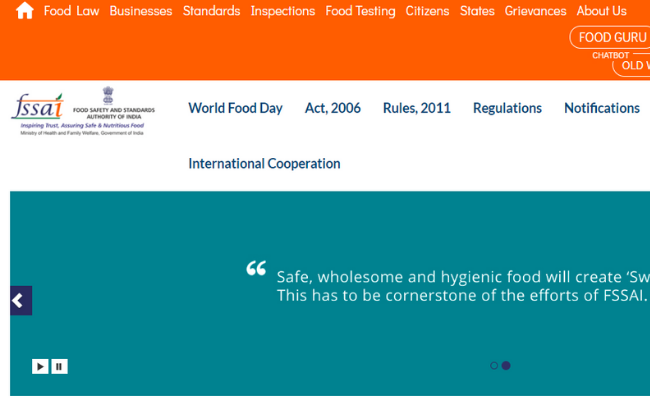Select the first slide indicator dot
The image size is (650, 400).
(494, 366)
